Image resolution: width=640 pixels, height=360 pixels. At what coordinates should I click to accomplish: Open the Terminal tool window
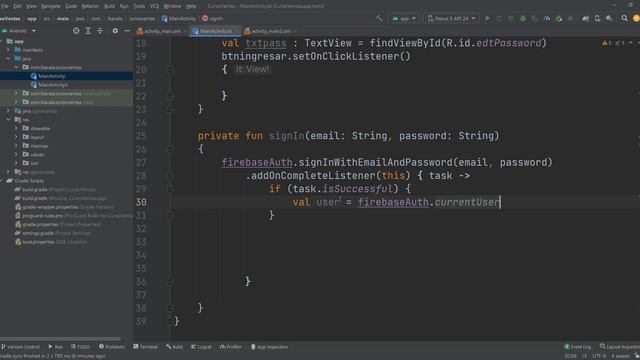(x=145, y=347)
